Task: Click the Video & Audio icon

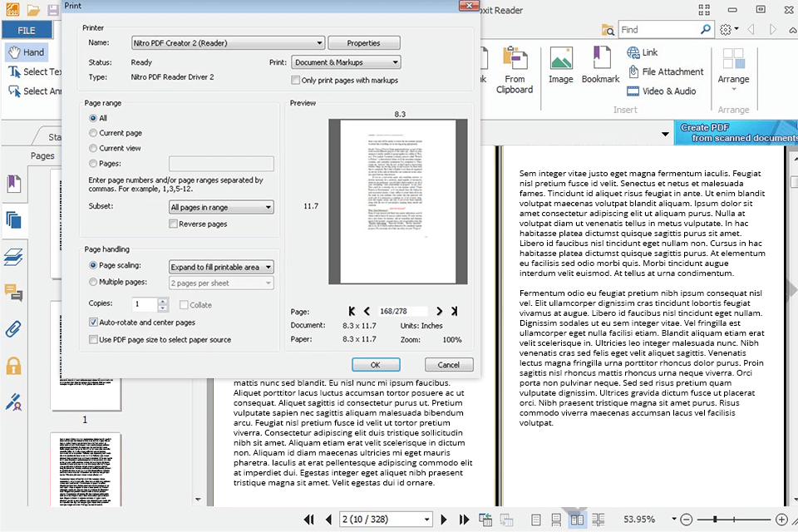Action: click(633, 91)
